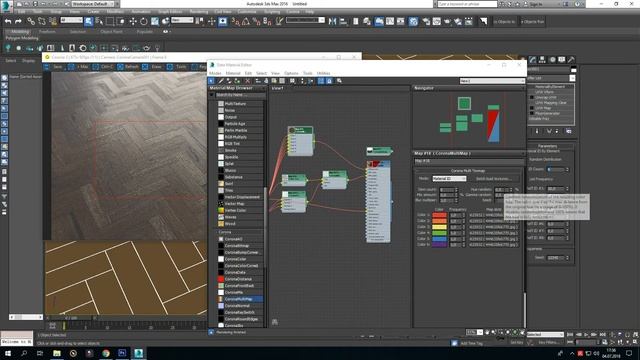Open the Options menu in Slate editor
Viewport: 640px width, 360px height.
291,73
